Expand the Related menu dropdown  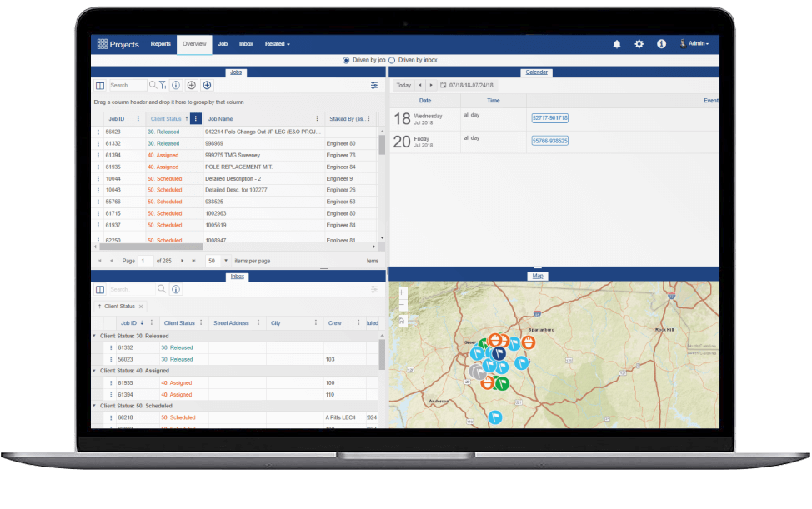pyautogui.click(x=278, y=44)
